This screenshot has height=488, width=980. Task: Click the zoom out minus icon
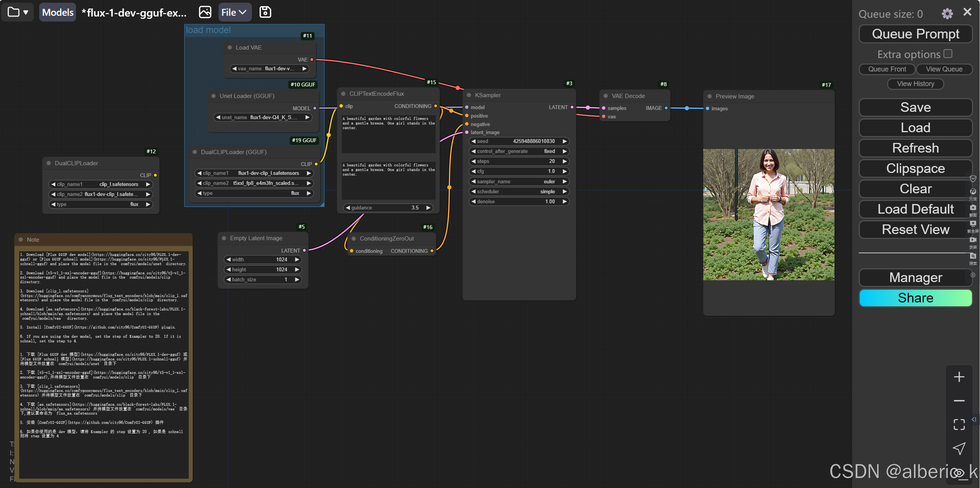pos(959,401)
